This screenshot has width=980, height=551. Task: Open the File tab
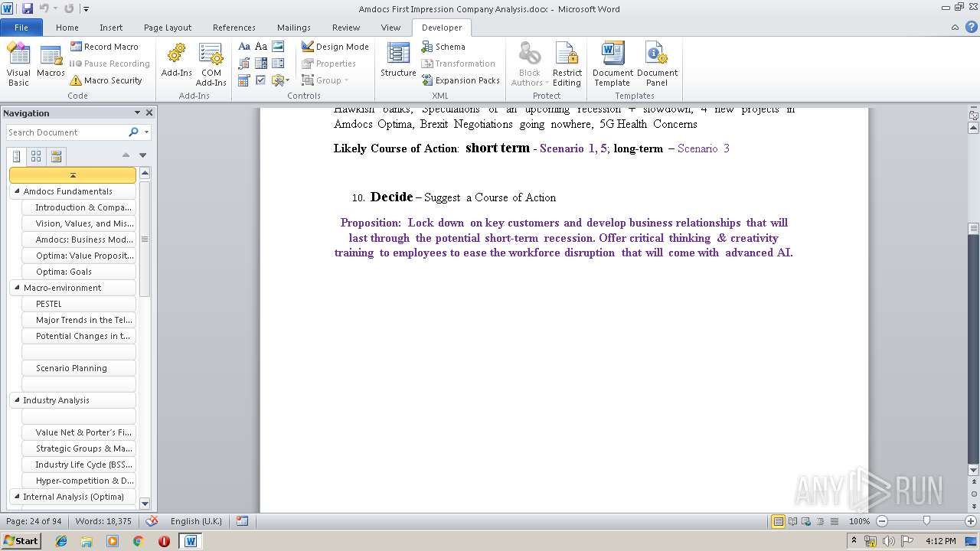point(21,28)
